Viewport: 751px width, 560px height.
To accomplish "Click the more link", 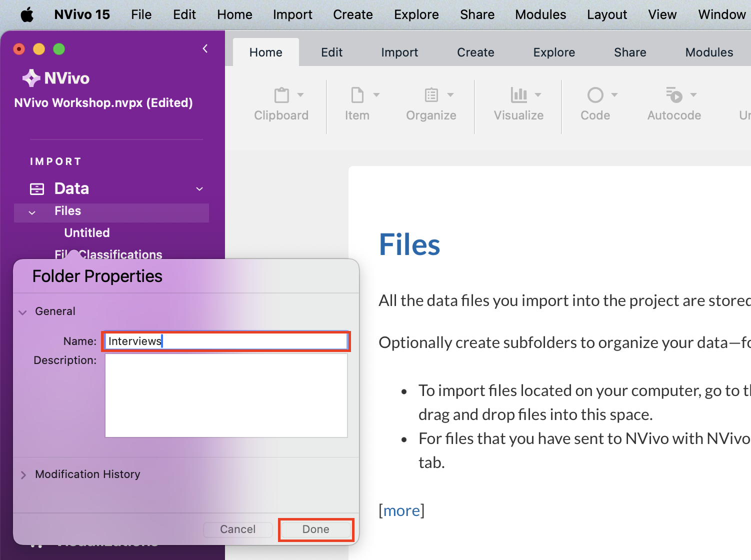I will (401, 510).
